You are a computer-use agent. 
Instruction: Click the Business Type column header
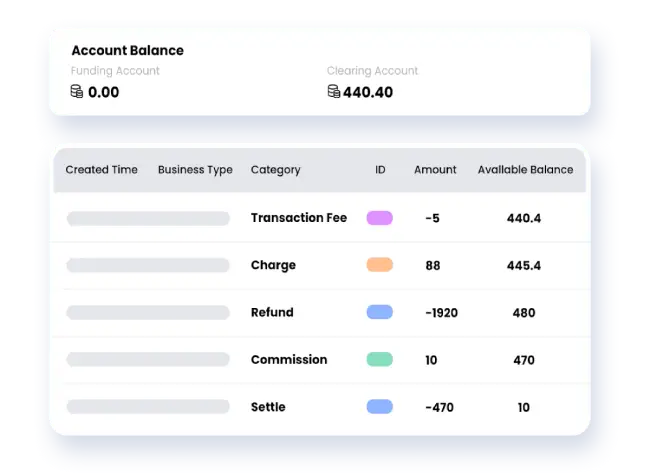tap(195, 170)
